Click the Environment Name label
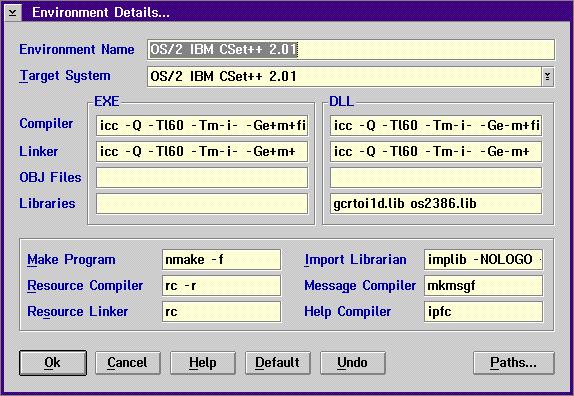The width and height of the screenshot is (574, 396). 77,49
